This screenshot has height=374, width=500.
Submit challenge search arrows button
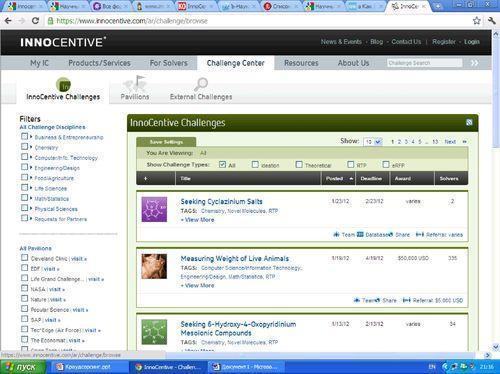tap(475, 63)
